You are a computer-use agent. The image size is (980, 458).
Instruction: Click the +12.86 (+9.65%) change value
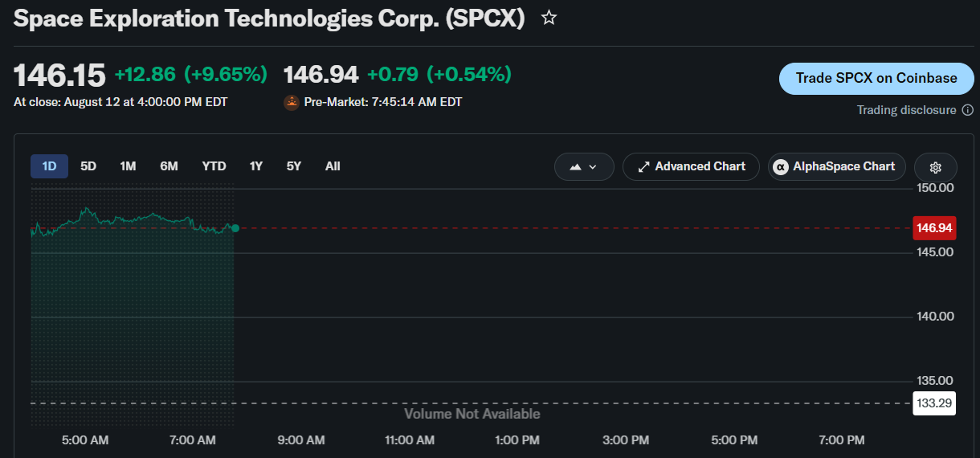(191, 75)
